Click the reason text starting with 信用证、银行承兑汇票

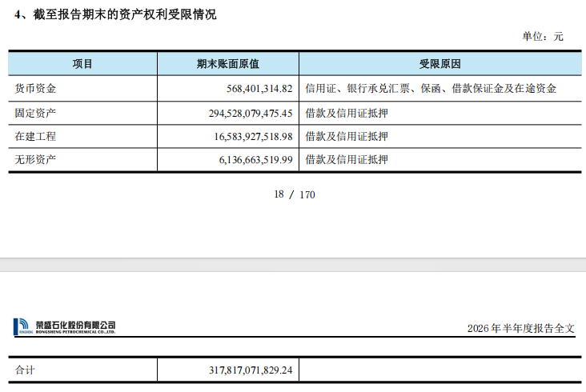(x=431, y=89)
